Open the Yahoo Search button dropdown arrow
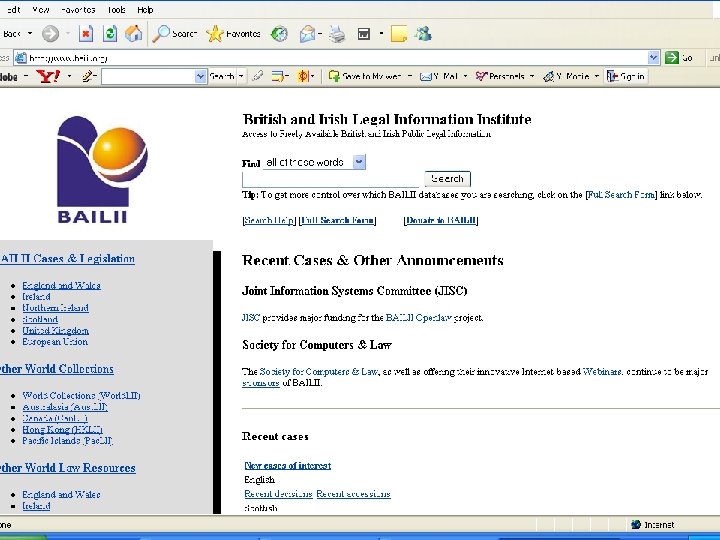Image resolution: width=720 pixels, height=540 pixels. 242,76
